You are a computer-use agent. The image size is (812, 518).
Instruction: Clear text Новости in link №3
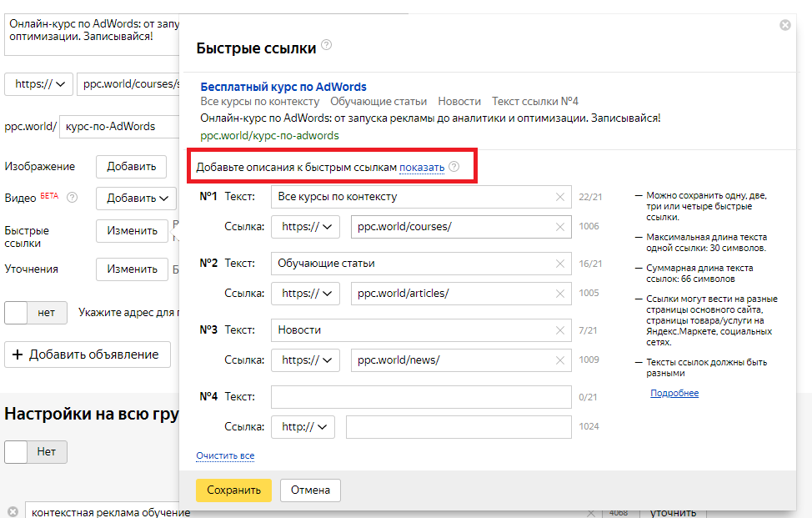pyautogui.click(x=560, y=330)
